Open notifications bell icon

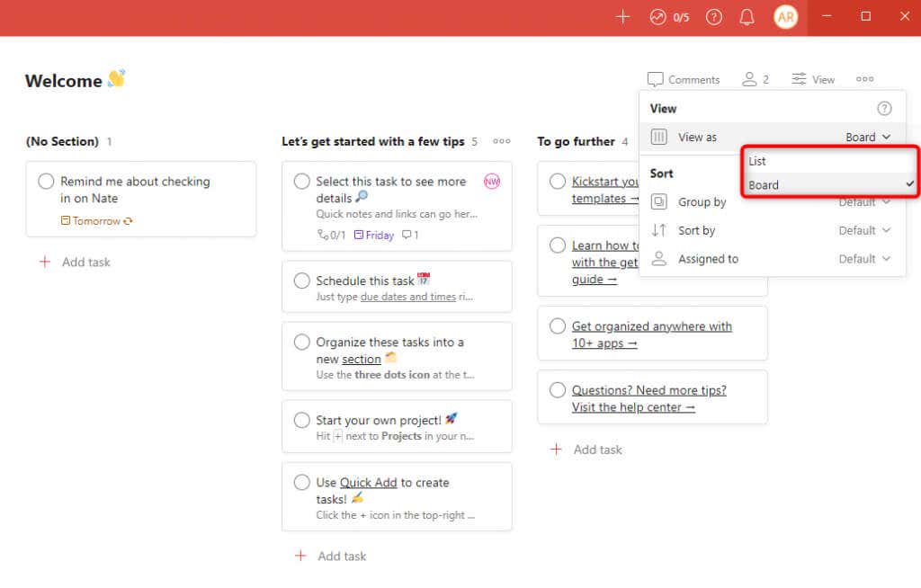tap(747, 17)
